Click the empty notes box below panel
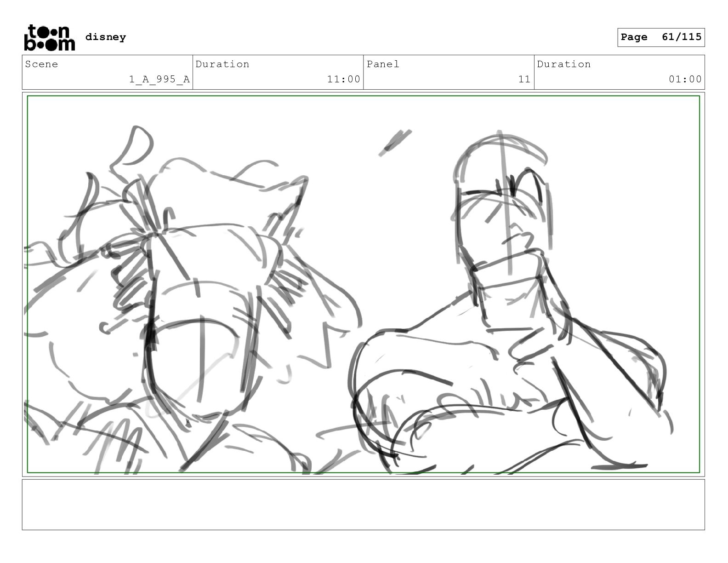Screen dimensions: 728x563 (x=364, y=505)
